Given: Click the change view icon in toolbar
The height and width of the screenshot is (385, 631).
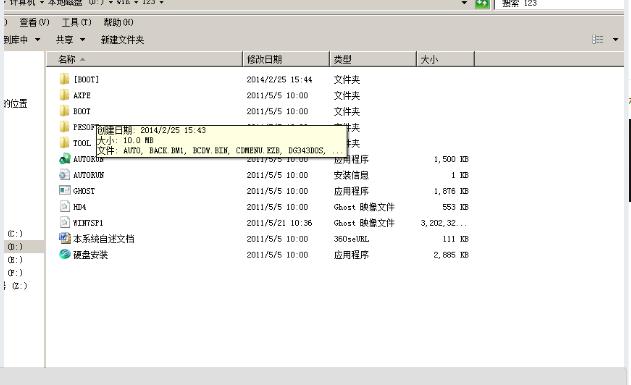Looking at the screenshot, I should (598, 39).
